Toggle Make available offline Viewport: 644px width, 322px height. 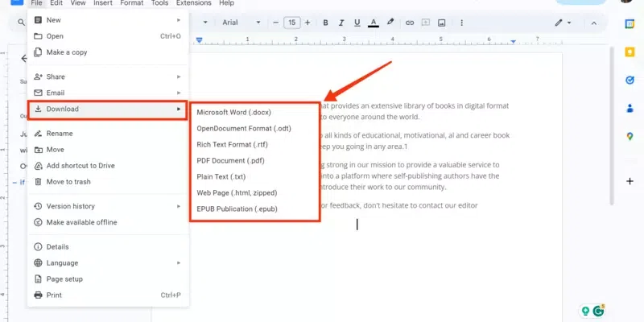pos(108,222)
